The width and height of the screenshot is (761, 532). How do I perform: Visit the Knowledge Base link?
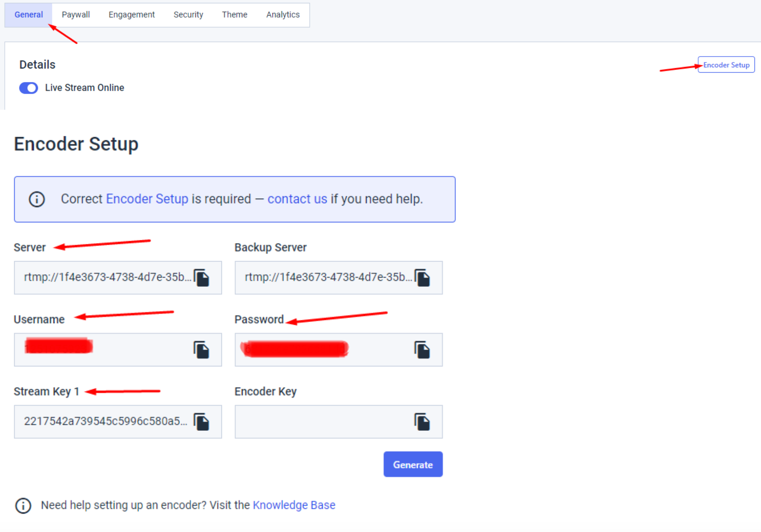coord(294,505)
